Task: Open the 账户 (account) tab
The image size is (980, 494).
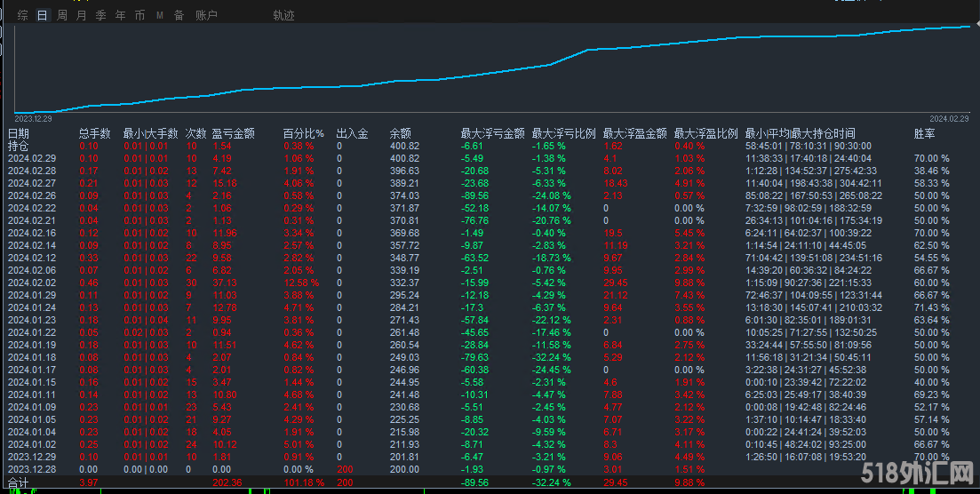Action: tap(206, 15)
